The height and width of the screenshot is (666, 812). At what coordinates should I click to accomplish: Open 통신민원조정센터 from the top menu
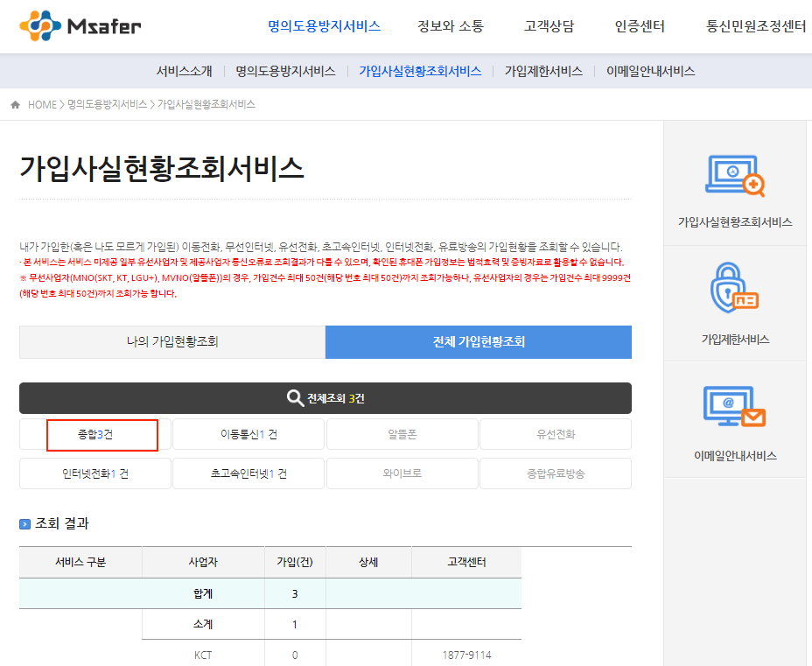(x=755, y=26)
